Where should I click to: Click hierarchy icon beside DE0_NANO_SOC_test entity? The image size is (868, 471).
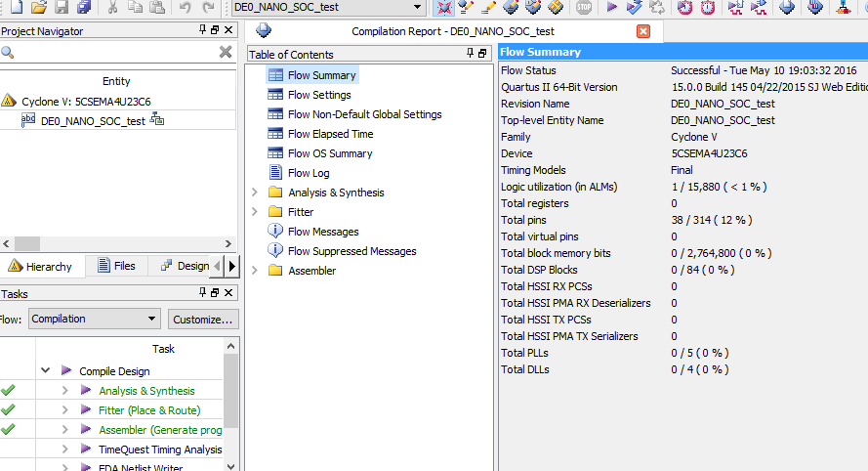157,119
